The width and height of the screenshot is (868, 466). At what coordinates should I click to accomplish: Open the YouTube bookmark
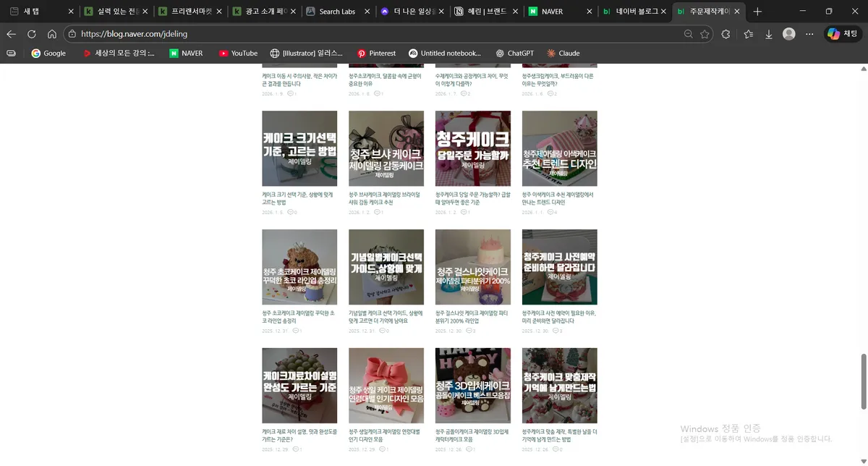[x=238, y=53]
